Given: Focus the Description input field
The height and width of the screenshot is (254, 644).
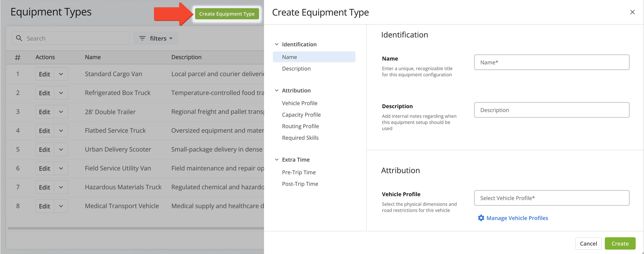Looking at the screenshot, I should (x=552, y=110).
